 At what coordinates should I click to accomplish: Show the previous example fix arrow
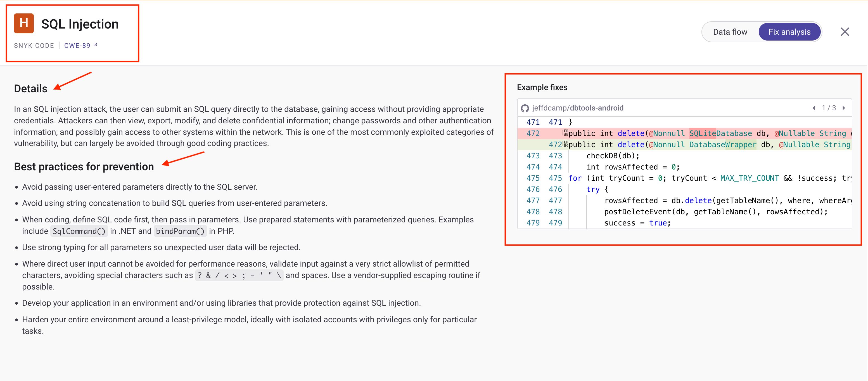(x=814, y=108)
